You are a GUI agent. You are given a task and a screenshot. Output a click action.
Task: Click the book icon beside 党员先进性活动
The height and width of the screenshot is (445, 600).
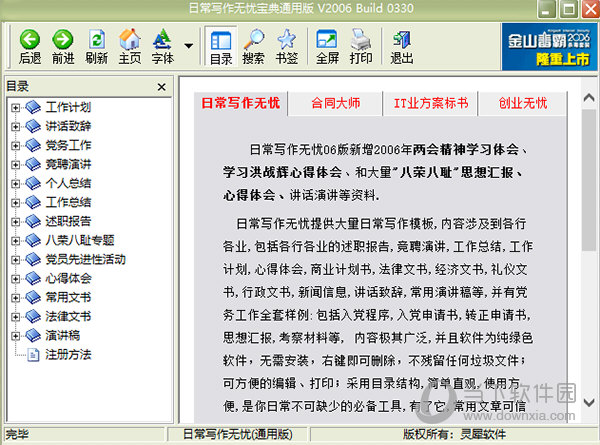tap(33, 259)
